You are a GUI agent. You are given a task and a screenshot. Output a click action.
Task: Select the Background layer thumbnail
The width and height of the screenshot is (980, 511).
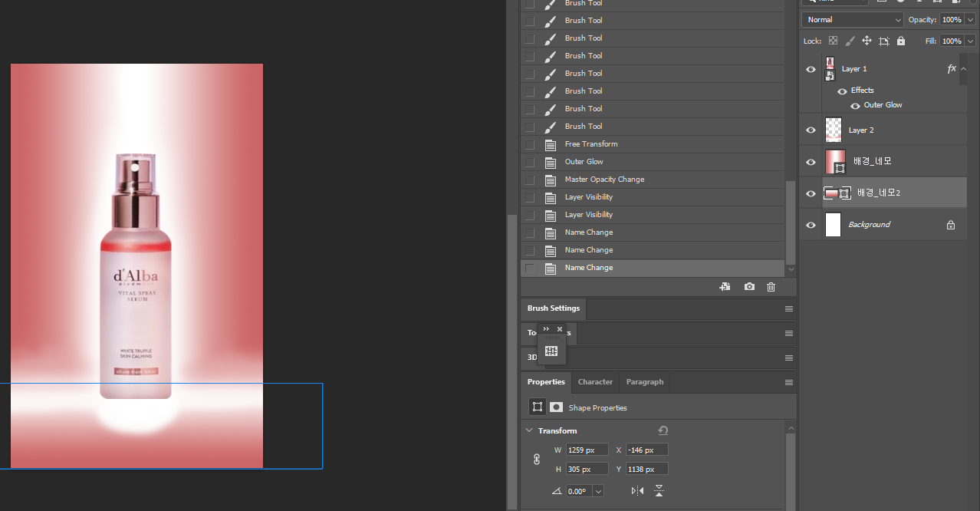click(x=833, y=225)
